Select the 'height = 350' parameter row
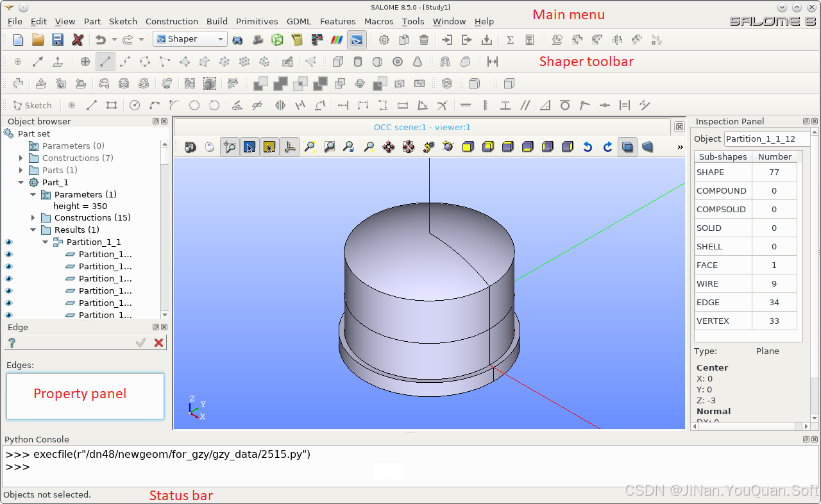 pos(80,206)
